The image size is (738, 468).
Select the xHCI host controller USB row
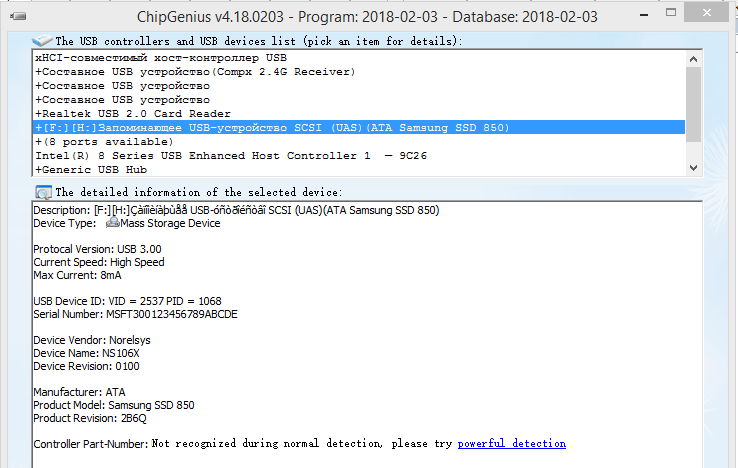[360, 58]
